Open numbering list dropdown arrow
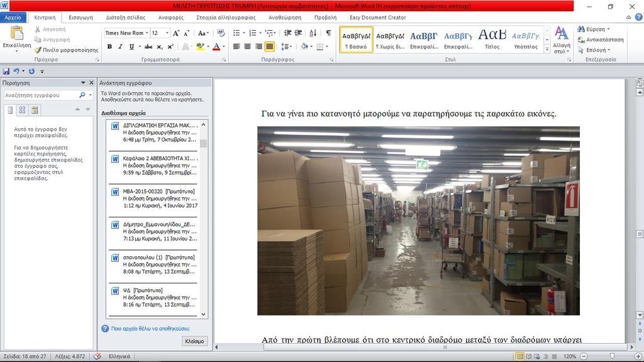 260,33
